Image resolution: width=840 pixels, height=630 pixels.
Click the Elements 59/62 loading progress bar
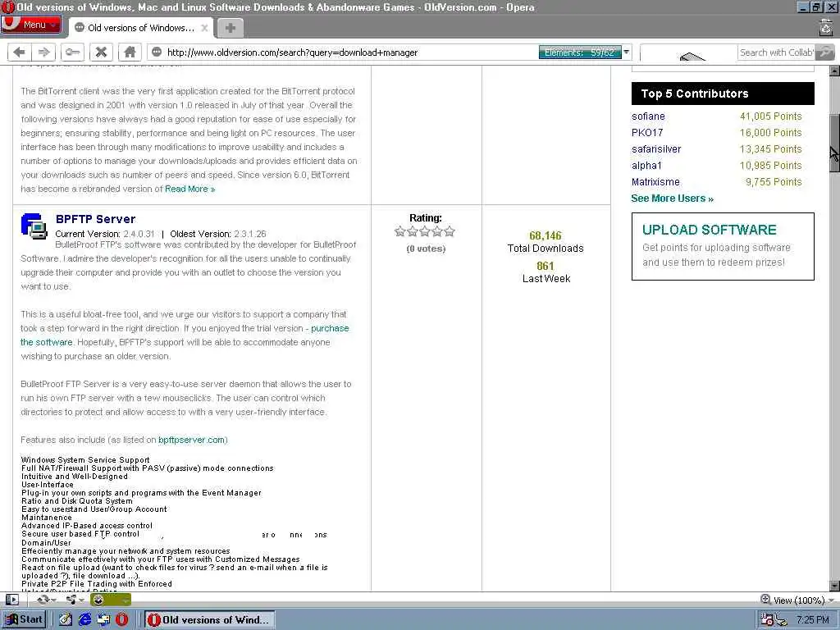(x=580, y=52)
